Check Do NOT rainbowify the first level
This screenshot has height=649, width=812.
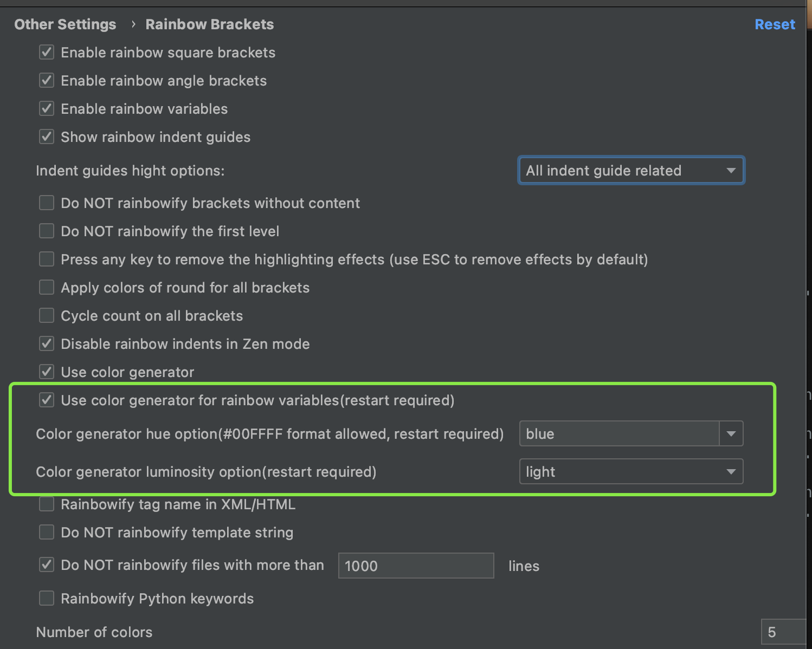(47, 231)
